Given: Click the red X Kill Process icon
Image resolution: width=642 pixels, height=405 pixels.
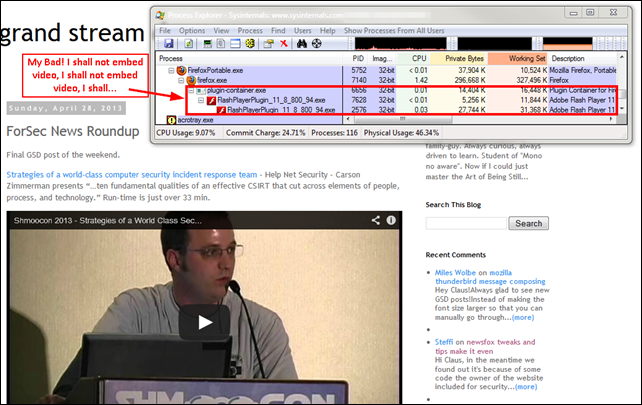Looking at the screenshot, I should [283, 43].
